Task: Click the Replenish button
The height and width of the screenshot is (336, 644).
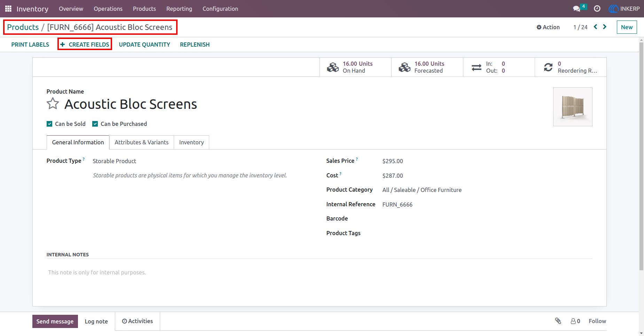Action: point(195,45)
